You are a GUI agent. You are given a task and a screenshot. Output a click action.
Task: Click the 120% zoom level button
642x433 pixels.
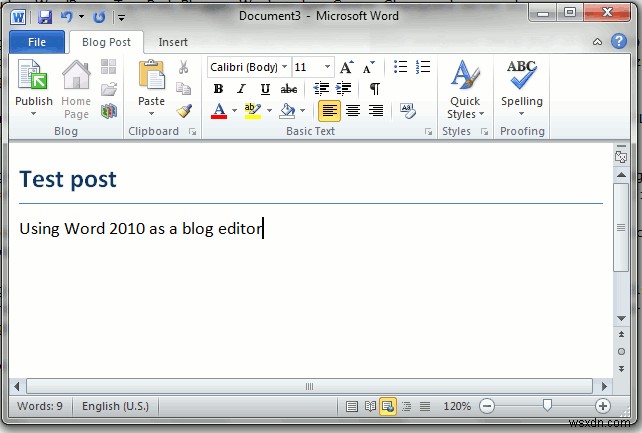(x=457, y=406)
